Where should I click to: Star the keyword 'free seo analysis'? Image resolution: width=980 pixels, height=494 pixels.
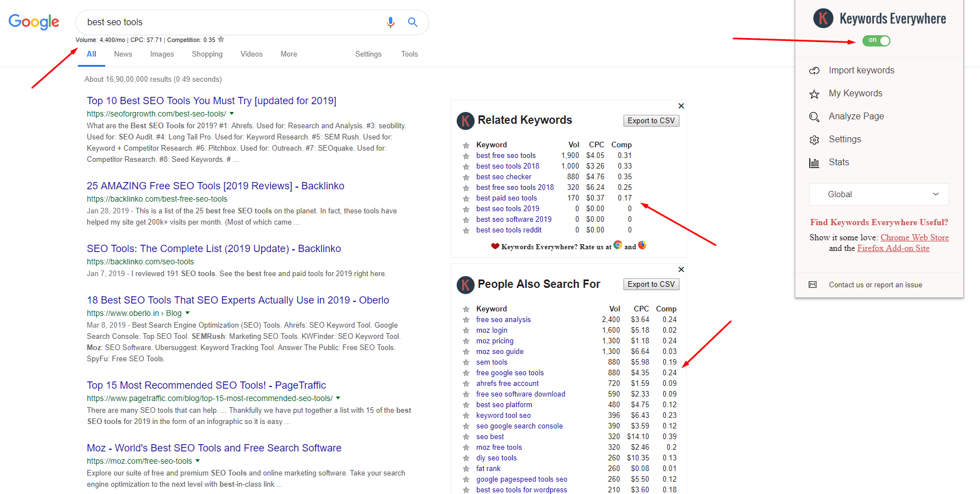[x=466, y=320]
